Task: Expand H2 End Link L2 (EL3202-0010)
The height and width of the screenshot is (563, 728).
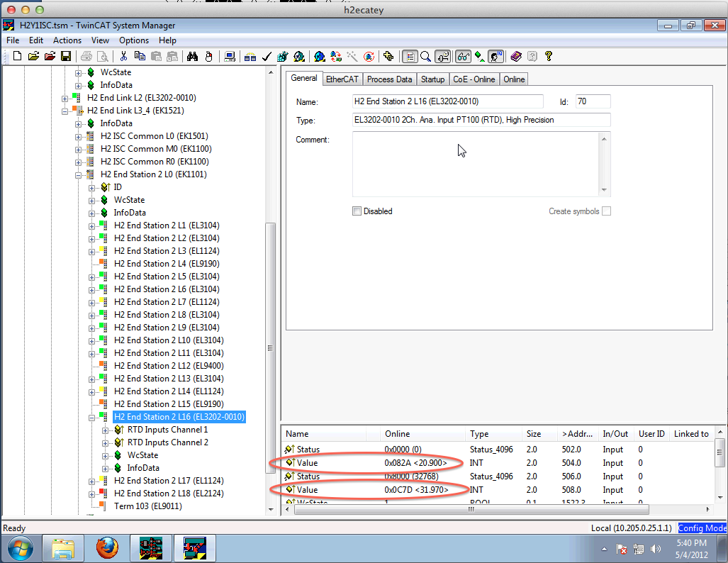Action: [65, 99]
